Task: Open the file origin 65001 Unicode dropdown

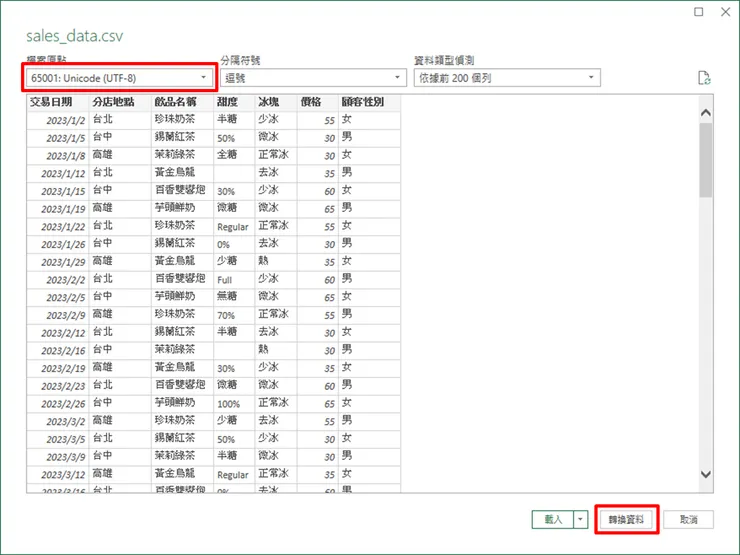Action: (119, 78)
